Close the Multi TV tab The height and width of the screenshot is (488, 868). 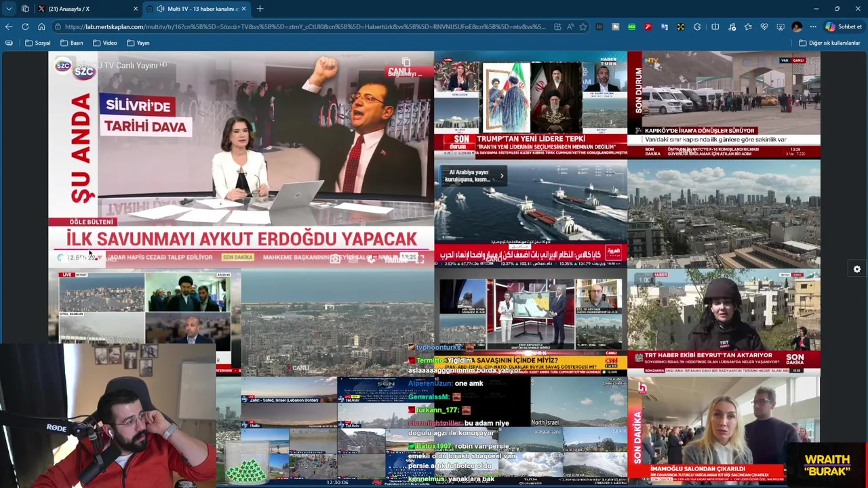pos(243,9)
